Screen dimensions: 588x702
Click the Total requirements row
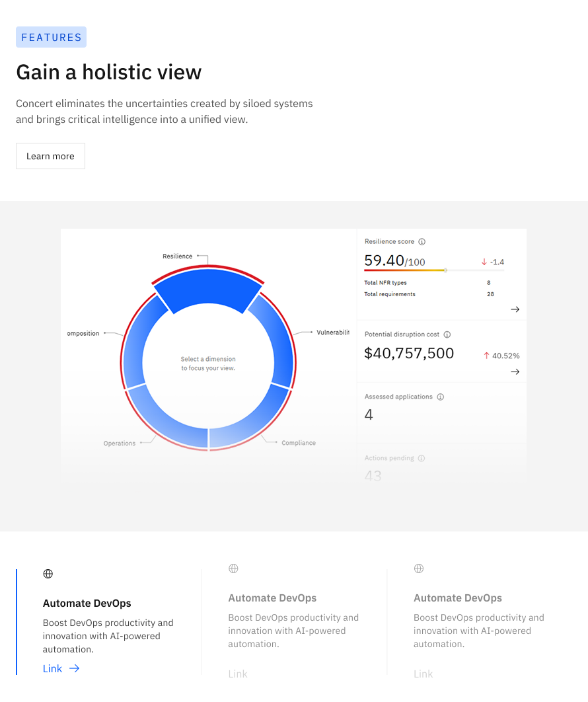click(429, 294)
